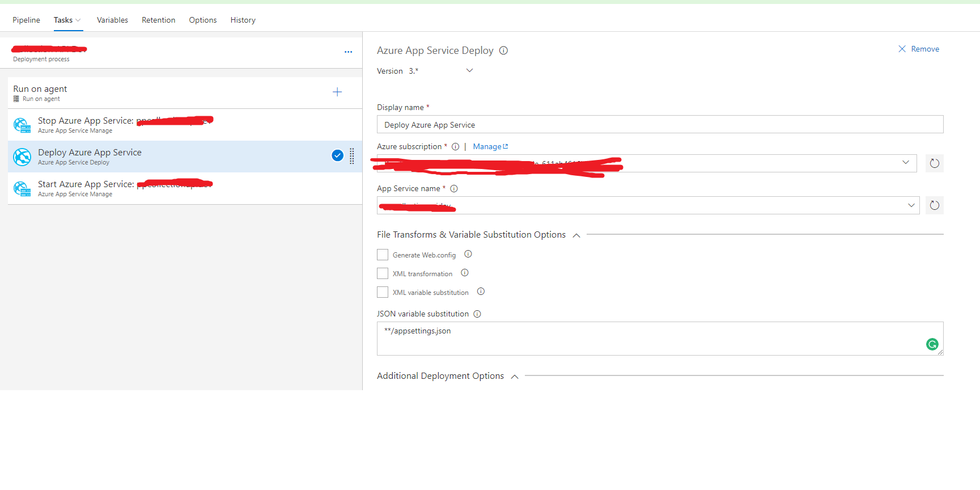
Task: Enable Generate Web.config checkbox
Action: pos(383,255)
